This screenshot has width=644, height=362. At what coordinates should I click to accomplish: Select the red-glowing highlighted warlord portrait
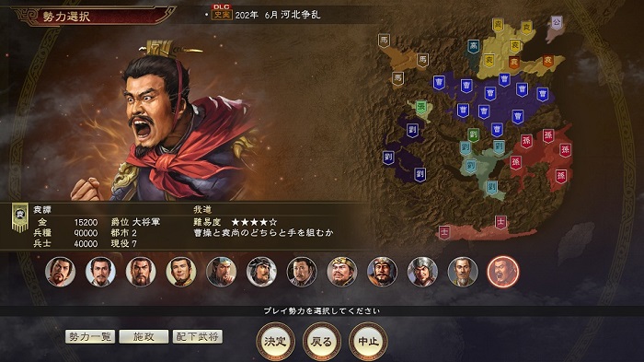click(502, 272)
